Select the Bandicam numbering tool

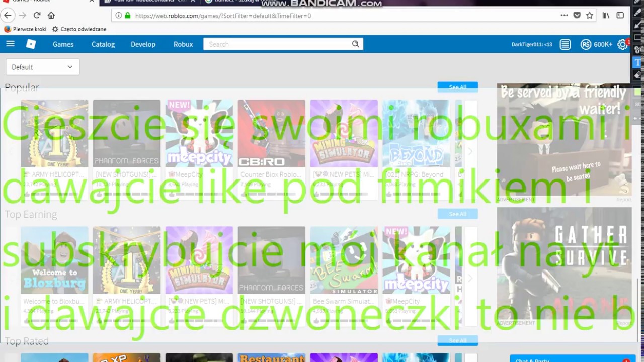click(637, 50)
